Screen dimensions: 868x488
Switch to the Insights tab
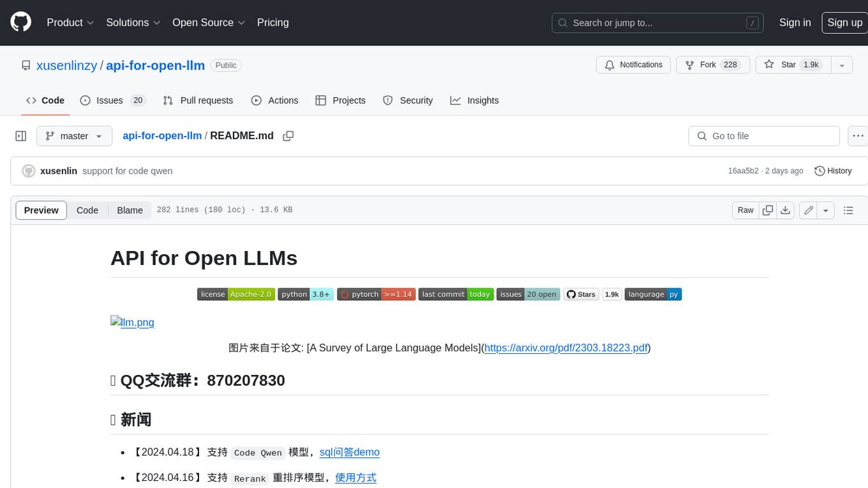pyautogui.click(x=474, y=100)
